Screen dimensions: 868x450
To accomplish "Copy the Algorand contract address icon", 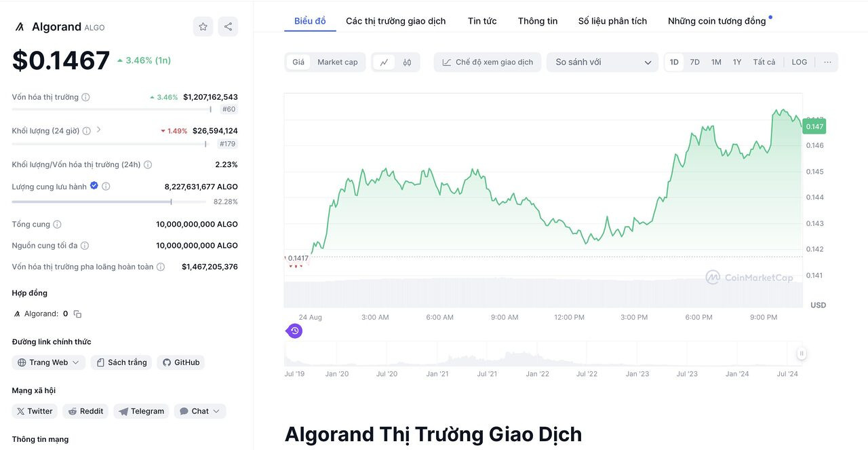I will (x=77, y=313).
